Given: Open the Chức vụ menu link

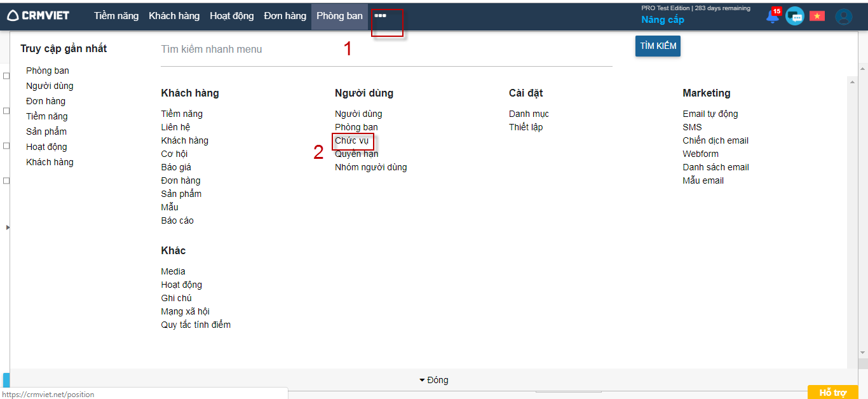Looking at the screenshot, I should click(x=351, y=140).
